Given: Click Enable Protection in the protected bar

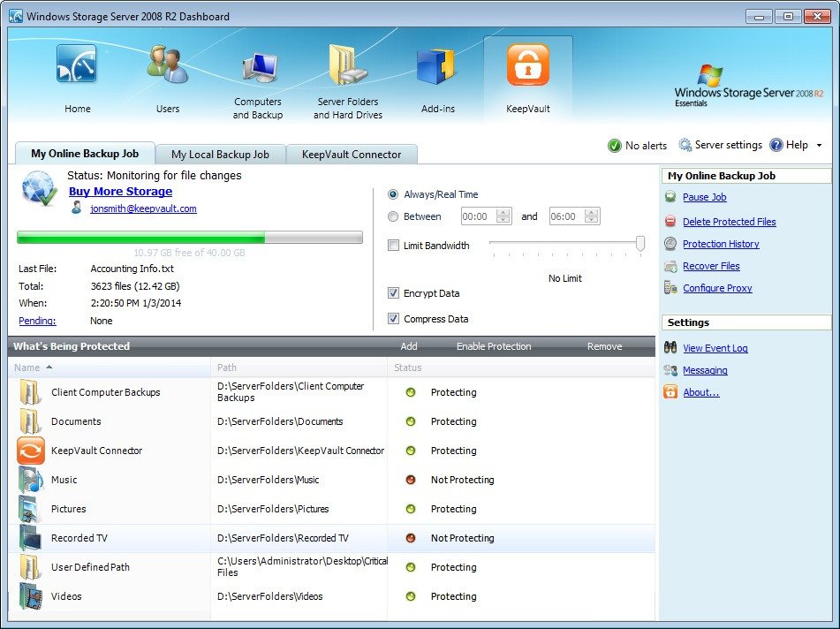Looking at the screenshot, I should click(494, 346).
